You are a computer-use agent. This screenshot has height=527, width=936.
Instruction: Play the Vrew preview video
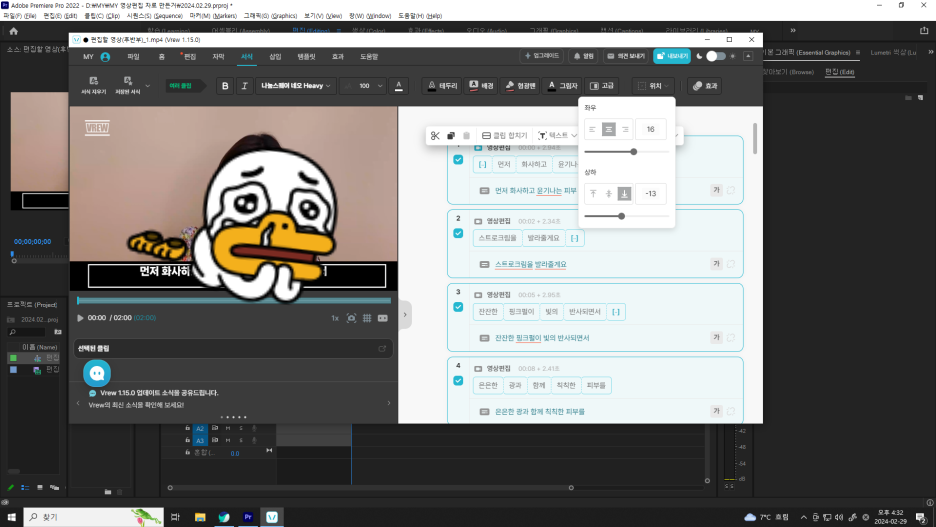tap(80, 318)
